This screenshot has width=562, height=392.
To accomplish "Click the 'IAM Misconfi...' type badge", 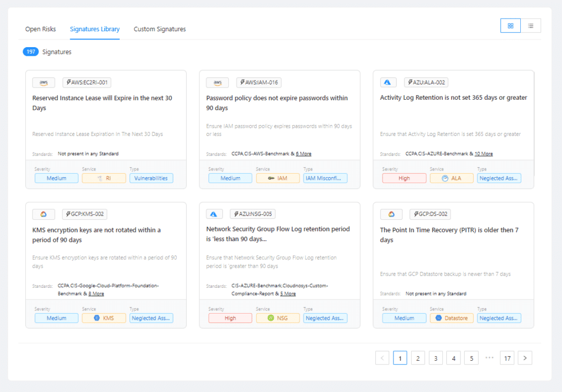I will (325, 178).
